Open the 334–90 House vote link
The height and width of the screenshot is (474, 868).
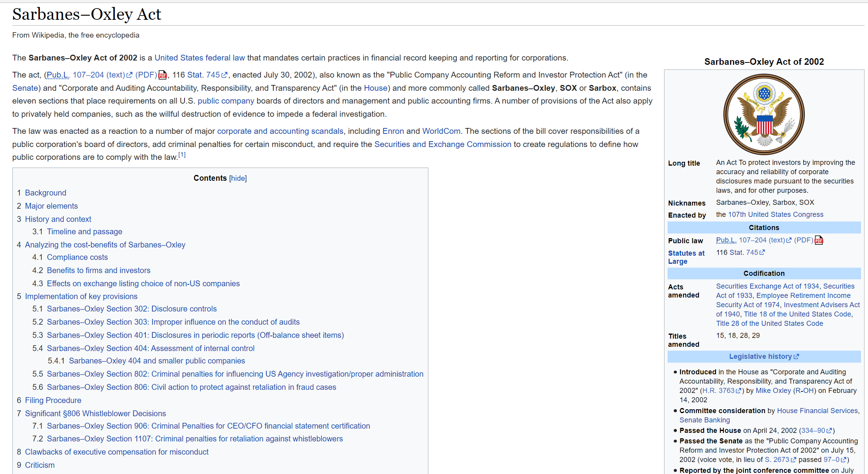click(x=816, y=431)
